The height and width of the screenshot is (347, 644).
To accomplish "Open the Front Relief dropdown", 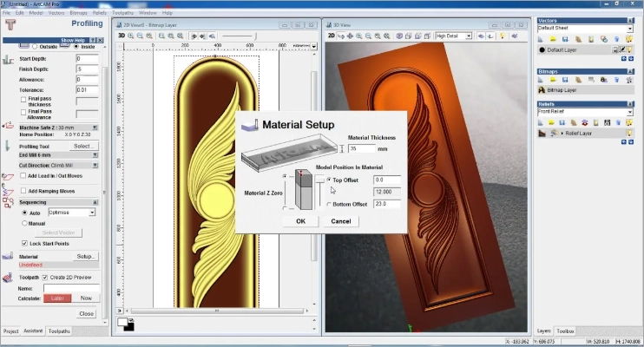I will [629, 112].
